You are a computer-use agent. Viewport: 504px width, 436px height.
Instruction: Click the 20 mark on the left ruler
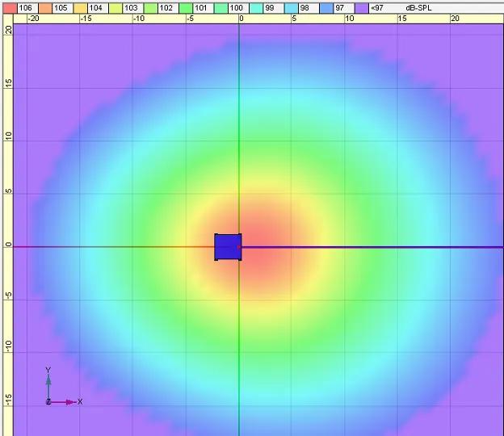[7, 30]
